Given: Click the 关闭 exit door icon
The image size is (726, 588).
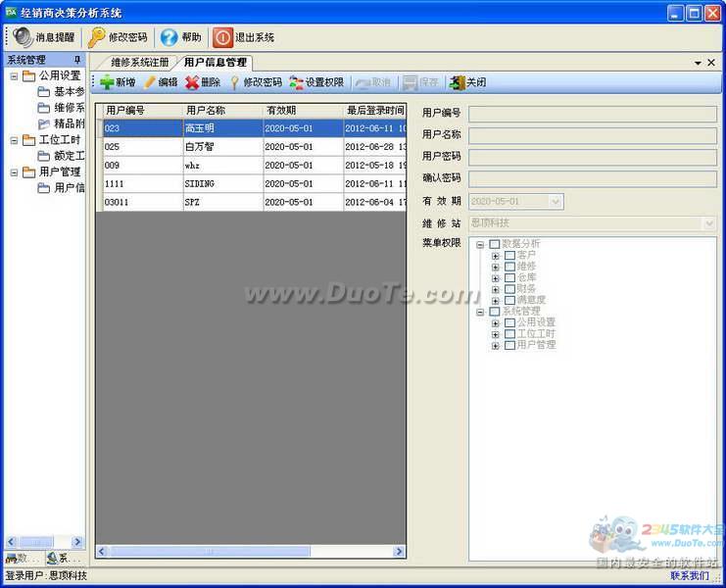Looking at the screenshot, I should coord(457,82).
